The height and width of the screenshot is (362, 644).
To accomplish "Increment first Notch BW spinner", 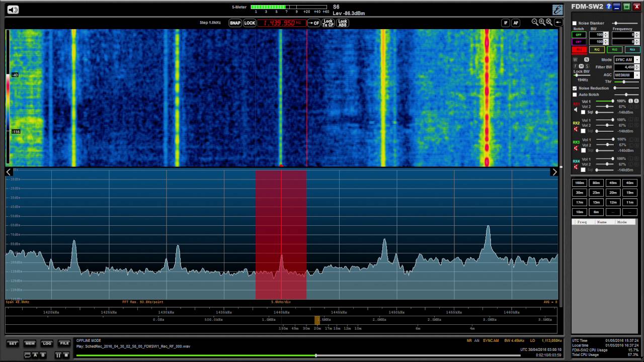I will [606, 34].
